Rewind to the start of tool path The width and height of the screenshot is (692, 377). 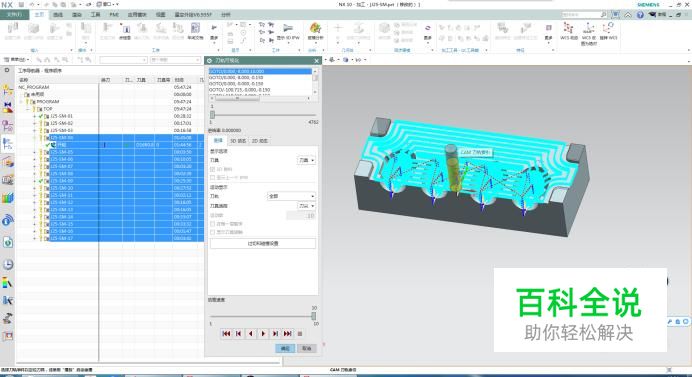(x=226, y=334)
